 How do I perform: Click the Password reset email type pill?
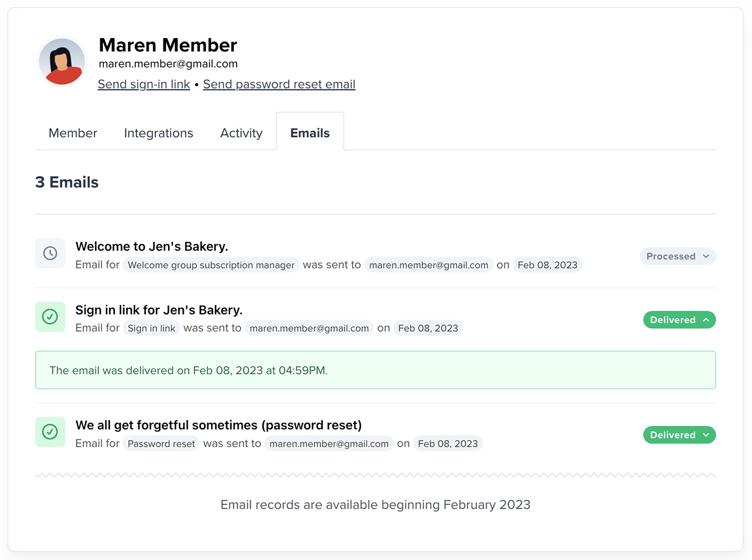(161, 443)
